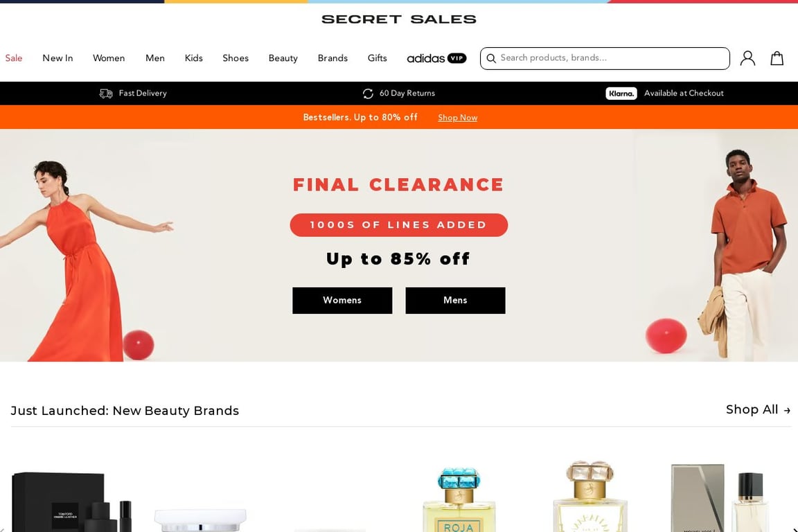Select the blue-capped Roja perfume thumbnail
798x532 pixels.
click(x=459, y=499)
